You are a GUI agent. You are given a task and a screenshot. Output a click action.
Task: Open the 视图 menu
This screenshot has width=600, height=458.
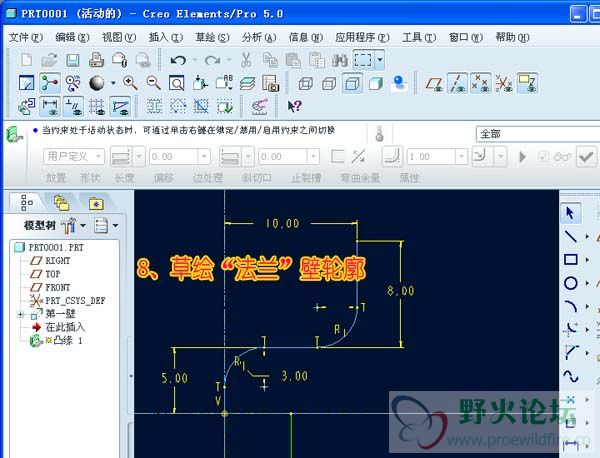pos(119,37)
